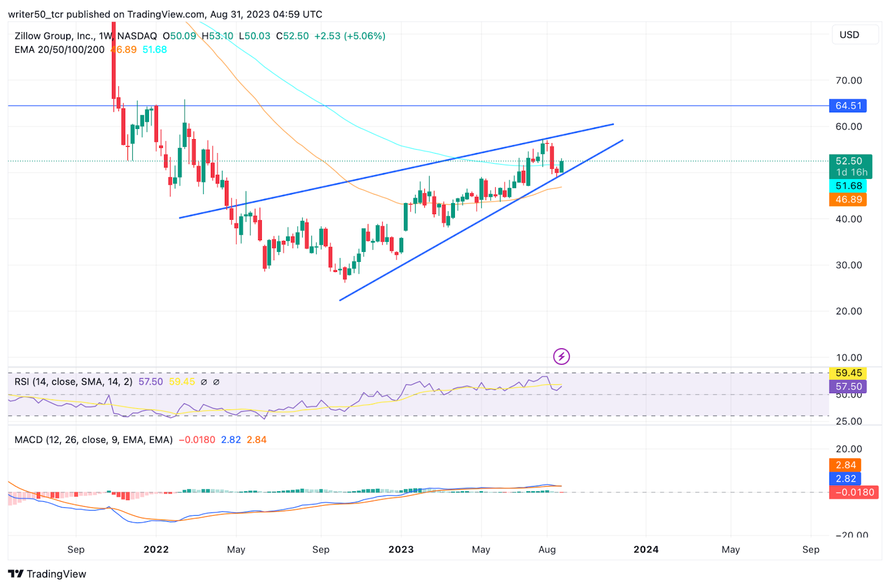The image size is (890, 588).
Task: Click the blue 2.82 MACD value label
Action: point(845,478)
